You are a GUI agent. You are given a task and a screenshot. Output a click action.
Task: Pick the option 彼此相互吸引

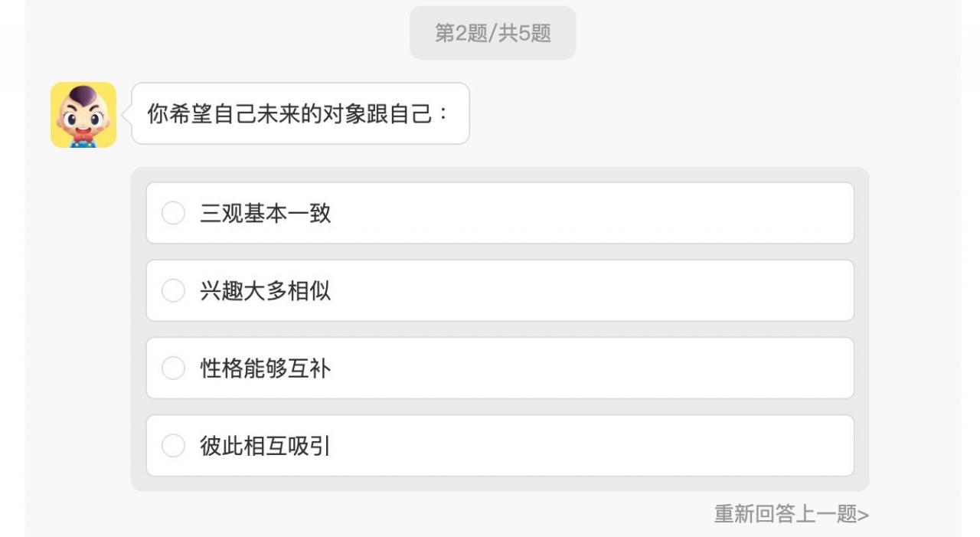click(x=499, y=446)
